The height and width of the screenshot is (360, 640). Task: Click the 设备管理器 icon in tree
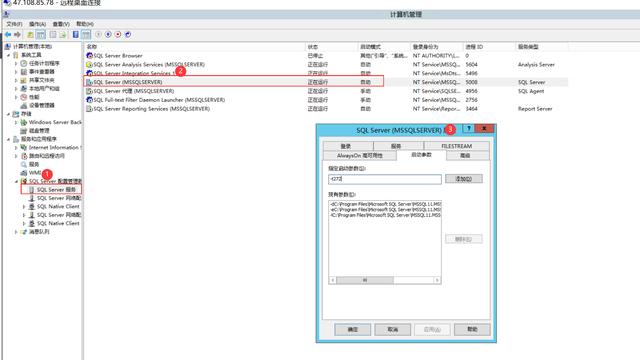tap(24, 105)
